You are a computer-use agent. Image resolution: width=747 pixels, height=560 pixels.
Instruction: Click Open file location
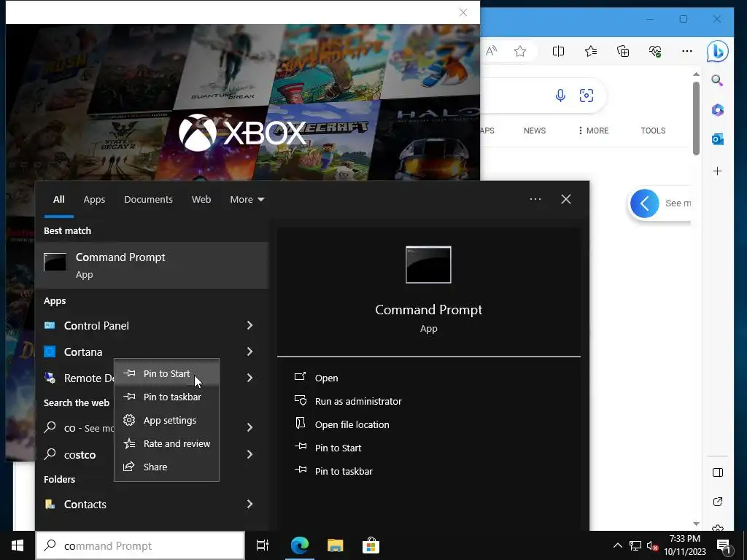coord(352,425)
